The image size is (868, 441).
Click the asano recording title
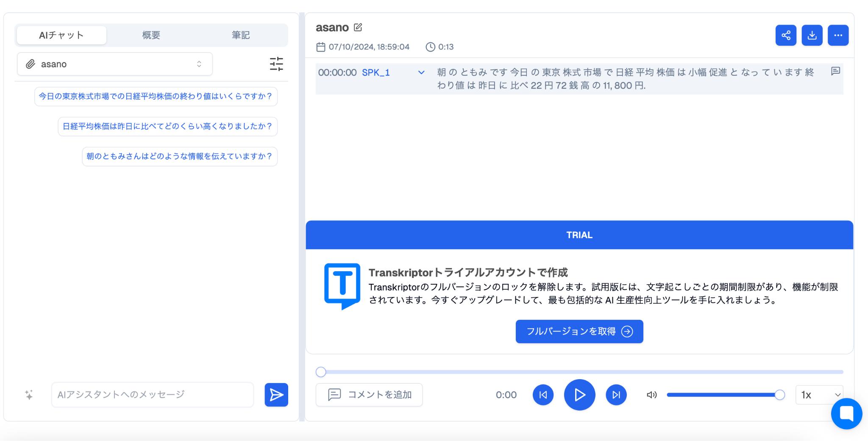(332, 28)
